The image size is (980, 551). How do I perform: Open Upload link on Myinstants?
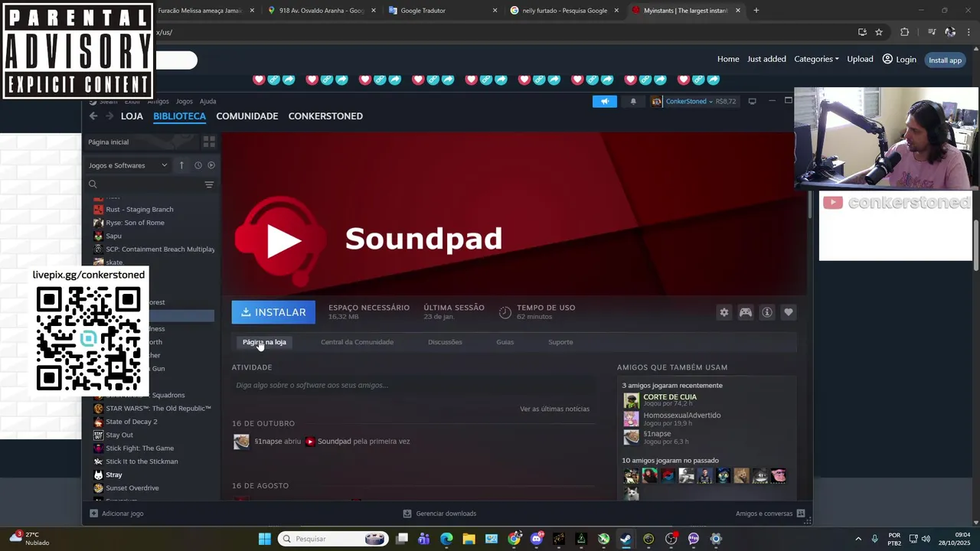tap(860, 59)
